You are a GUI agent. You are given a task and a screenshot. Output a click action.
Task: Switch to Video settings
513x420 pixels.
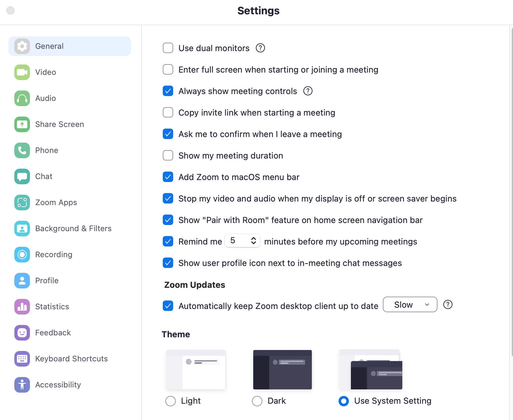click(x=70, y=72)
